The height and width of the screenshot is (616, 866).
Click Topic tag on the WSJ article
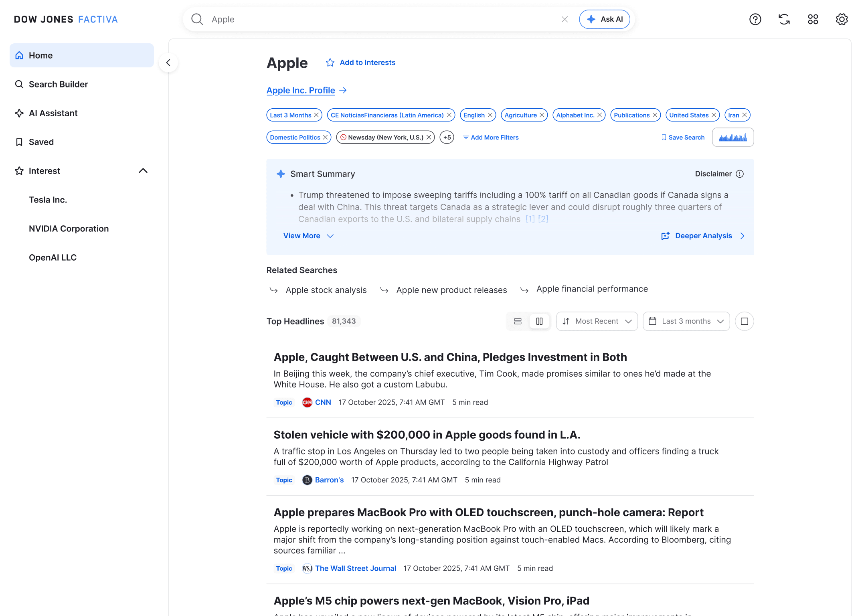tap(284, 568)
